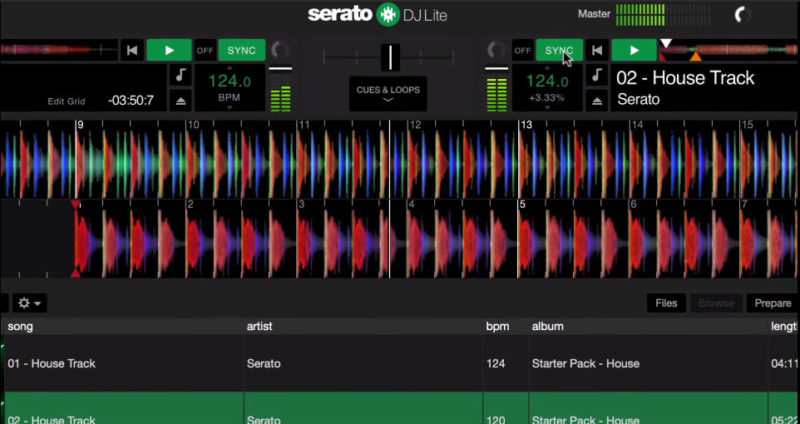
Task: Click the left deck track overview waveform
Action: click(59, 50)
